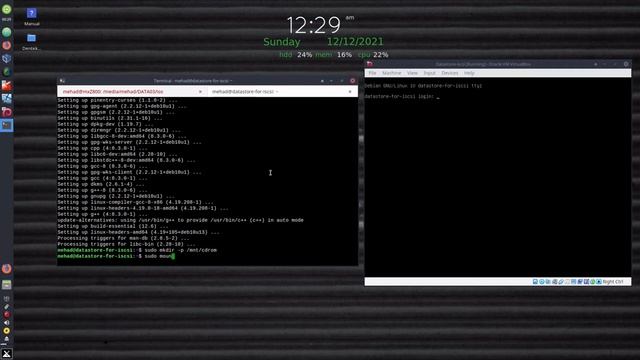Click the recording indicator in VirtualBox status bar
Viewport: 640px width, 360px height.
[580, 282]
